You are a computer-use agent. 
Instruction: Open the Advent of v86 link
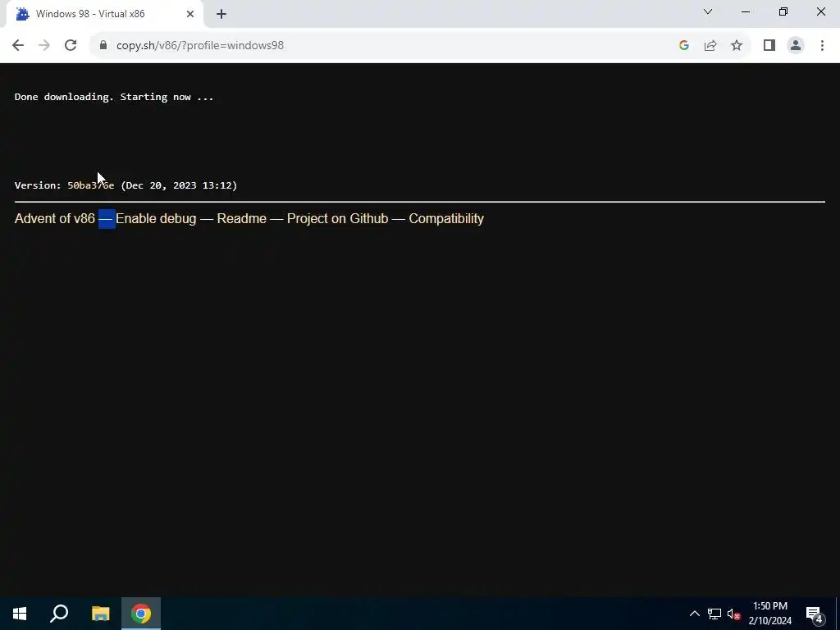55,218
